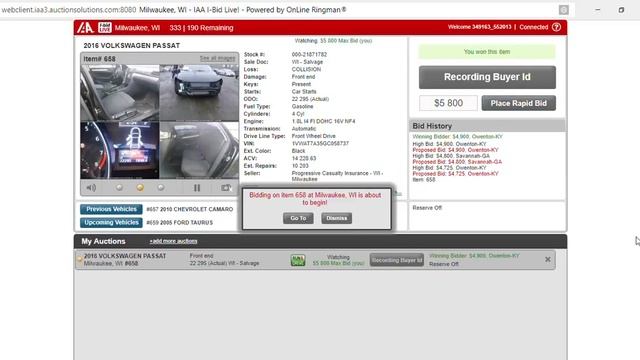Image resolution: width=640 pixels, height=360 pixels.
Task: Click the ACV value 14 228.63
Action: pyautogui.click(x=304, y=158)
